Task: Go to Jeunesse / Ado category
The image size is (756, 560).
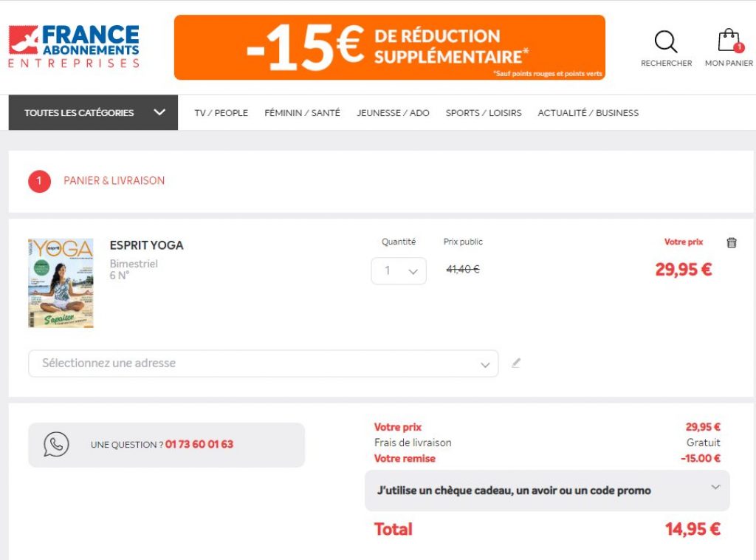Action: pos(393,113)
